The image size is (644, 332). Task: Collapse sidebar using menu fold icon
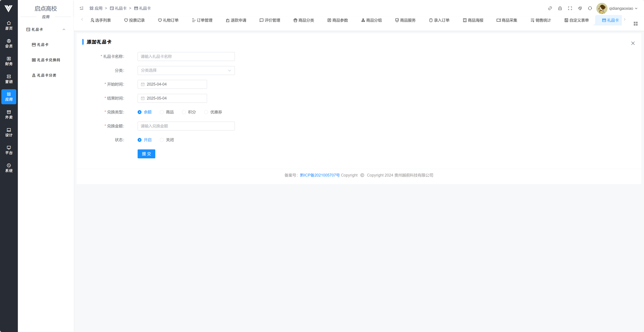(81, 8)
